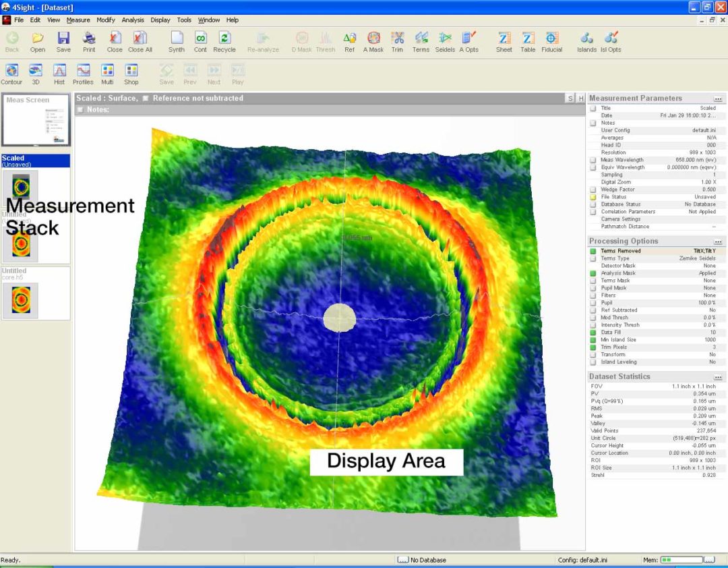Image resolution: width=728 pixels, height=568 pixels.
Task: Select the Hist display icon
Action: click(x=59, y=73)
